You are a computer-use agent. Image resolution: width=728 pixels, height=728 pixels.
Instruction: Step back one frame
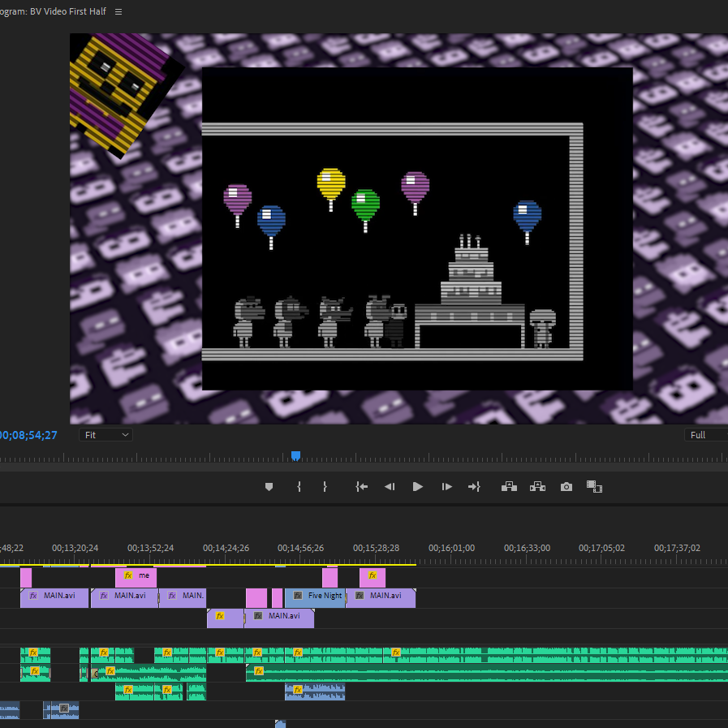point(390,487)
